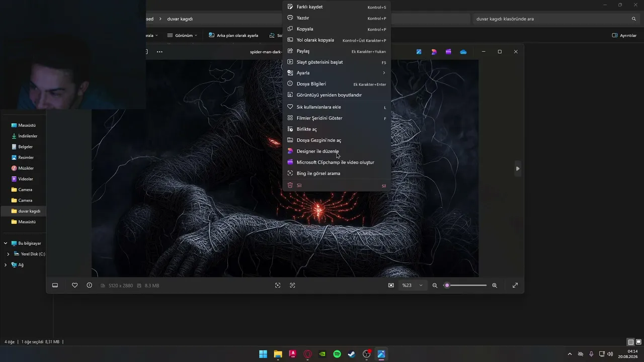The width and height of the screenshot is (644, 362).
Task: Choose Designer ile düzenle
Action: (337, 151)
